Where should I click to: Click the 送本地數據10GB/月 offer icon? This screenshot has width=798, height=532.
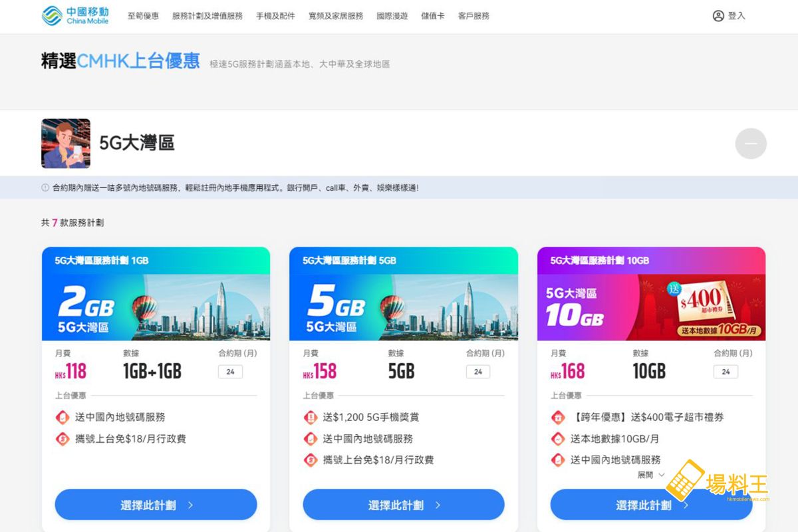tap(558, 439)
